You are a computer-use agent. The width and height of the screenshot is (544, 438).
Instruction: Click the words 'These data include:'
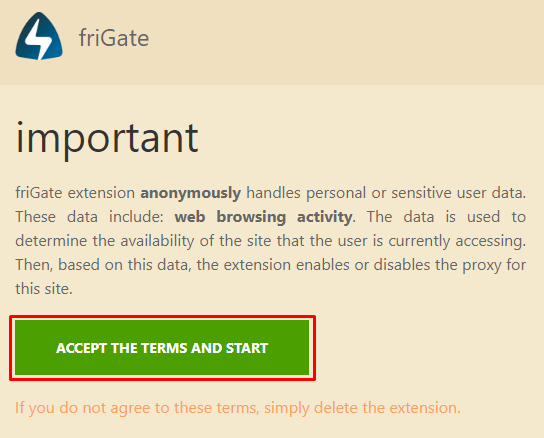click(x=89, y=217)
